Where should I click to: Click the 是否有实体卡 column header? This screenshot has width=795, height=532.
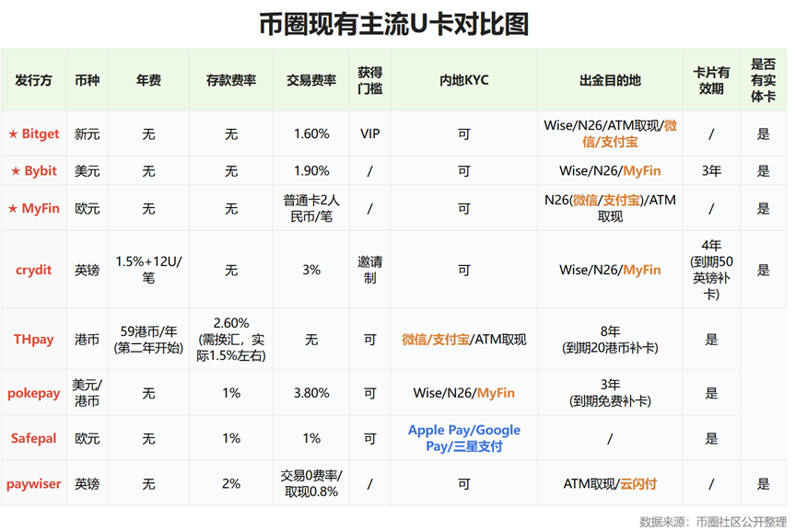tap(763, 80)
